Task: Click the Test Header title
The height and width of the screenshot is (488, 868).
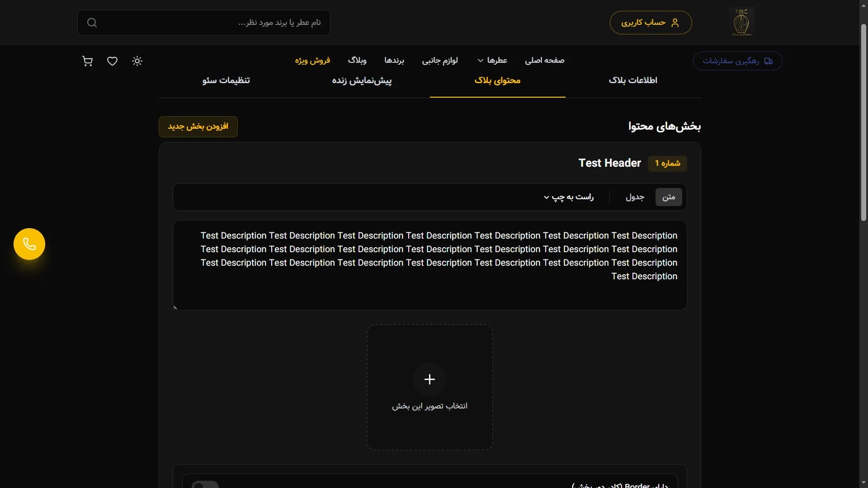Action: pos(609,163)
